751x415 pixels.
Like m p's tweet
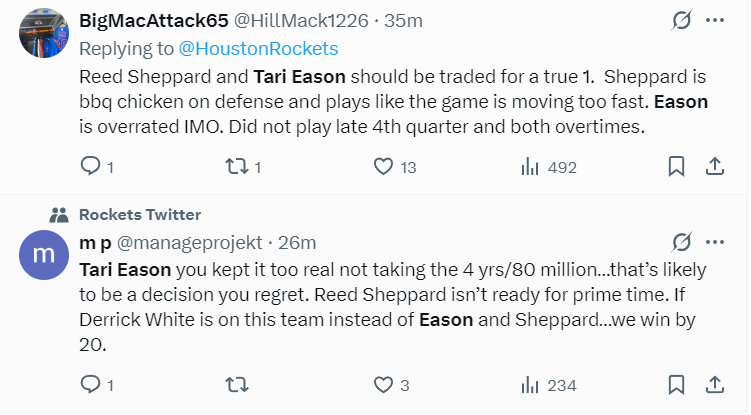point(382,384)
